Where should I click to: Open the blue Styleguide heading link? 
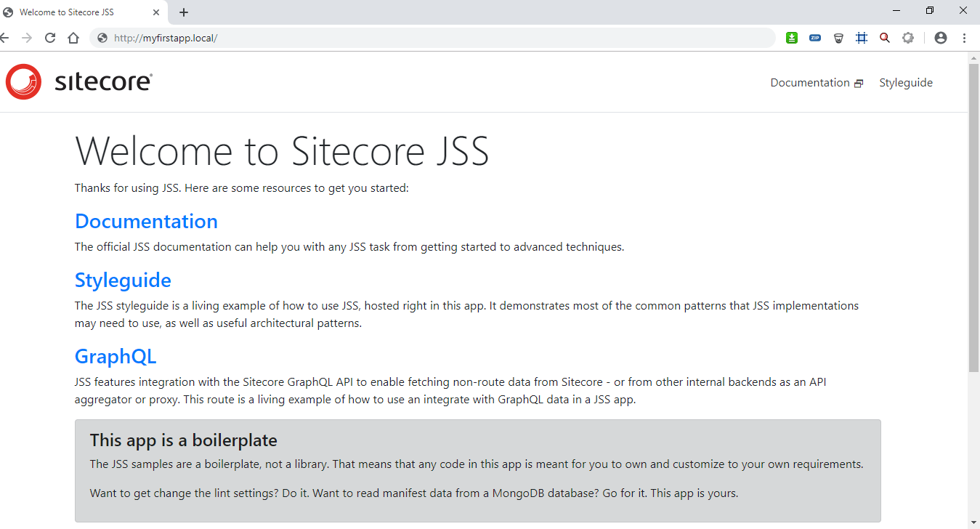click(x=123, y=280)
